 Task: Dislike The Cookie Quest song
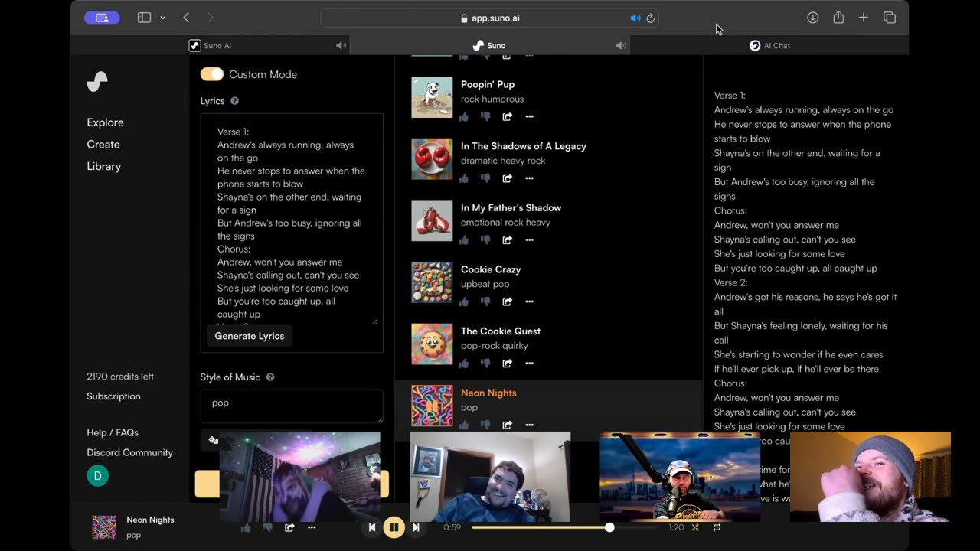[x=485, y=363]
